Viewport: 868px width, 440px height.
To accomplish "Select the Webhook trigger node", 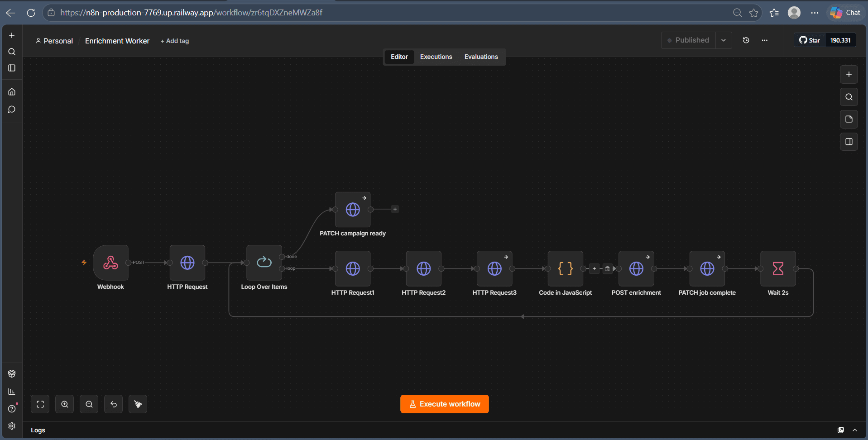I will (110, 263).
